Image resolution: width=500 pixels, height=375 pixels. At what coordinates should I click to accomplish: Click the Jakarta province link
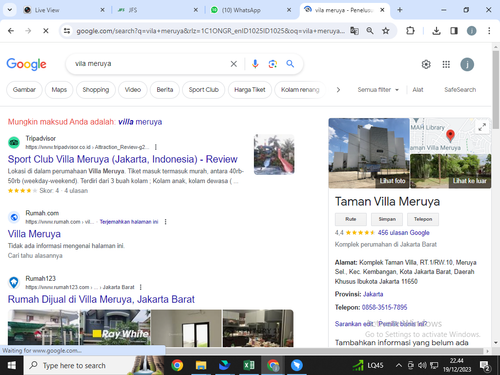373,294
